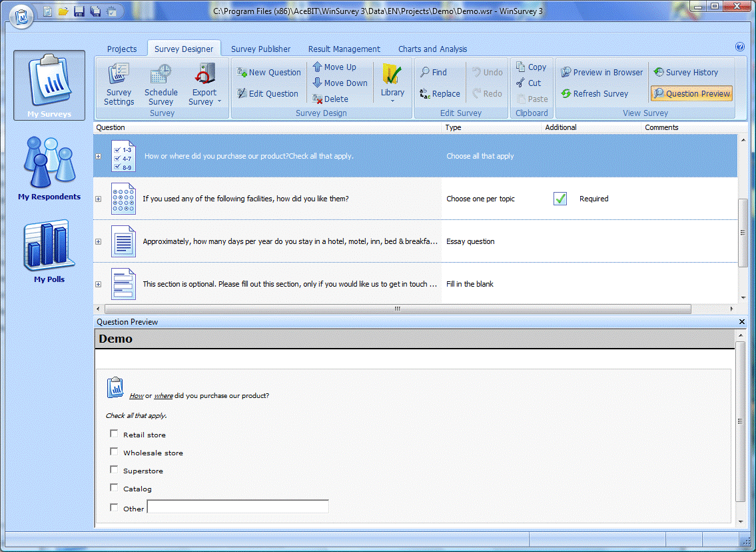The image size is (756, 552).
Task: Check the Retail store option
Action: pos(114,434)
